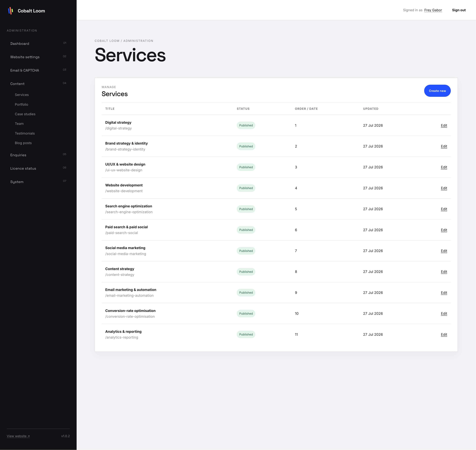Follow the View website link

pos(18,436)
